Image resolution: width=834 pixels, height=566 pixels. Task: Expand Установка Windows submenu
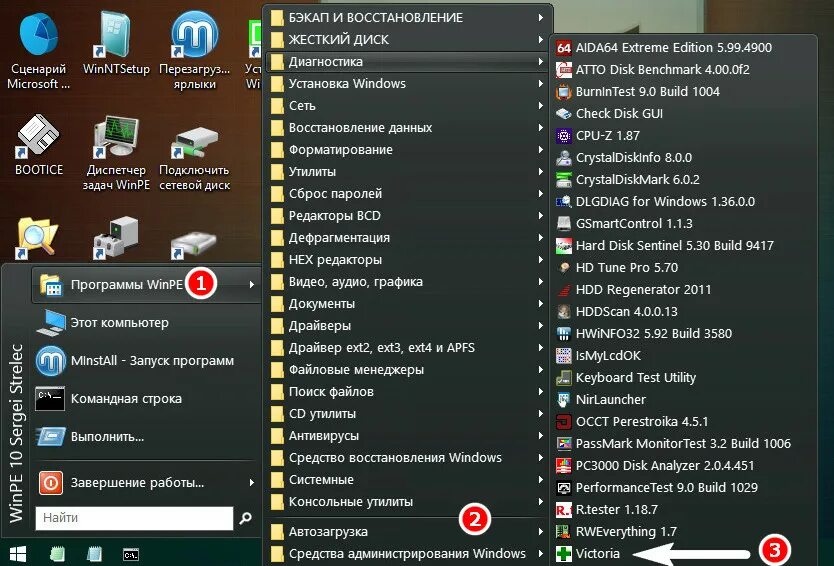(408, 84)
